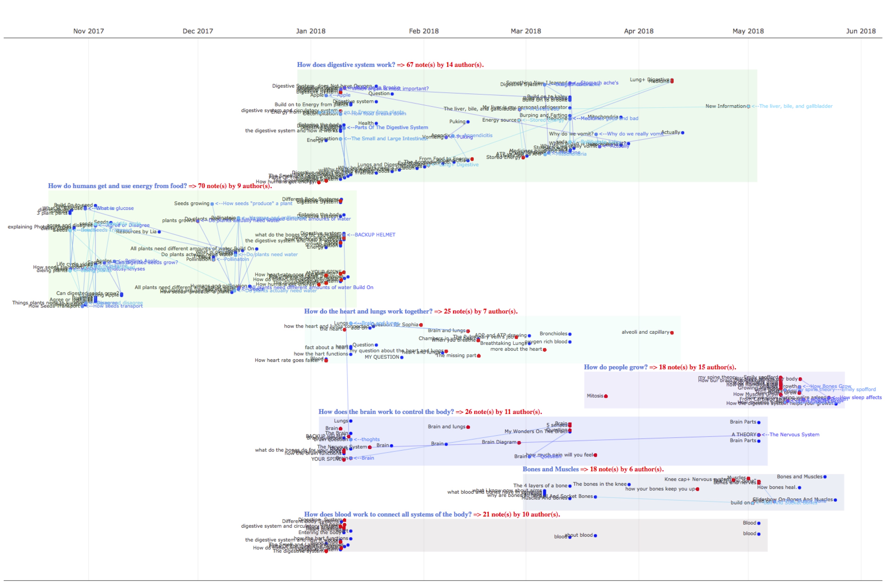Screen dimensions: 889x588
Task: Click the 'How does digestive system work?' heading
Action: pyautogui.click(x=345, y=65)
